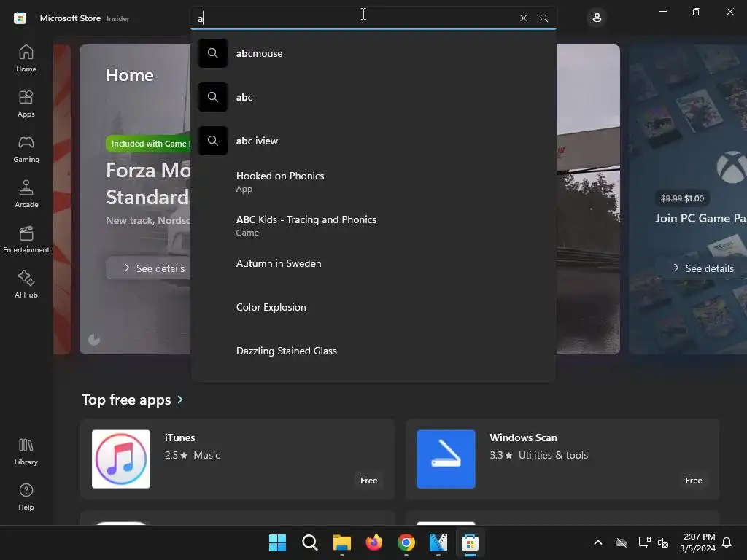Select the 'abc iview' search suggestion
747x560 pixels.
point(373,141)
